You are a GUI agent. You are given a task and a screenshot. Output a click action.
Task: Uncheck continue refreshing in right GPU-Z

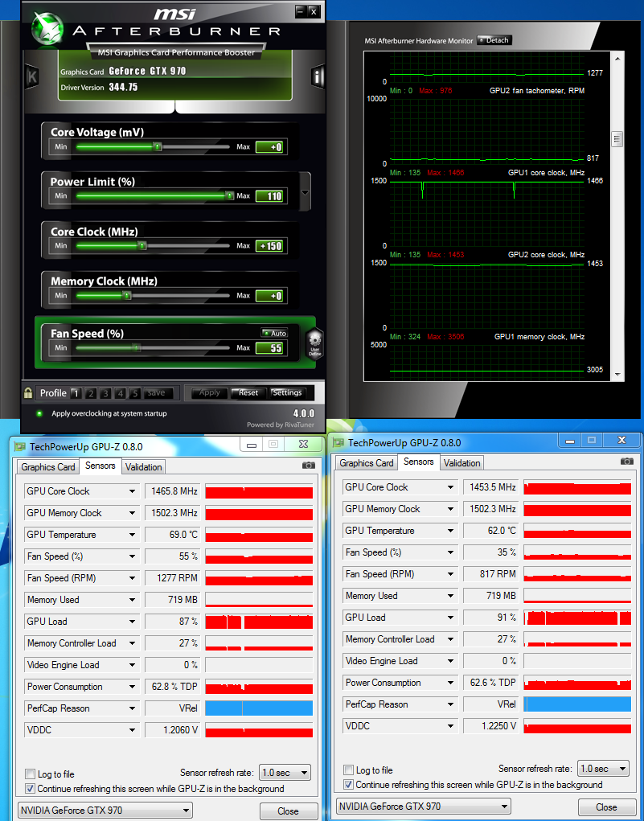[349, 784]
